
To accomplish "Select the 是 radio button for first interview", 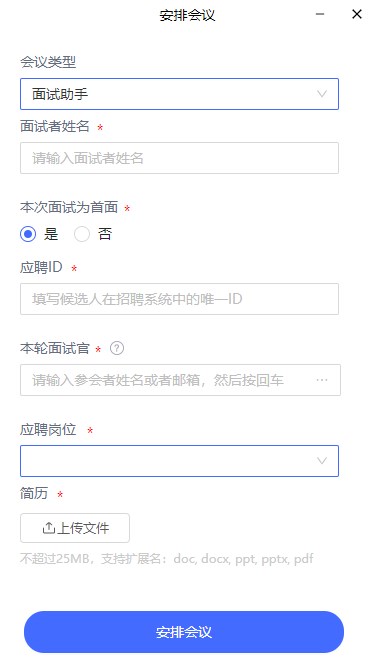I will (28, 234).
